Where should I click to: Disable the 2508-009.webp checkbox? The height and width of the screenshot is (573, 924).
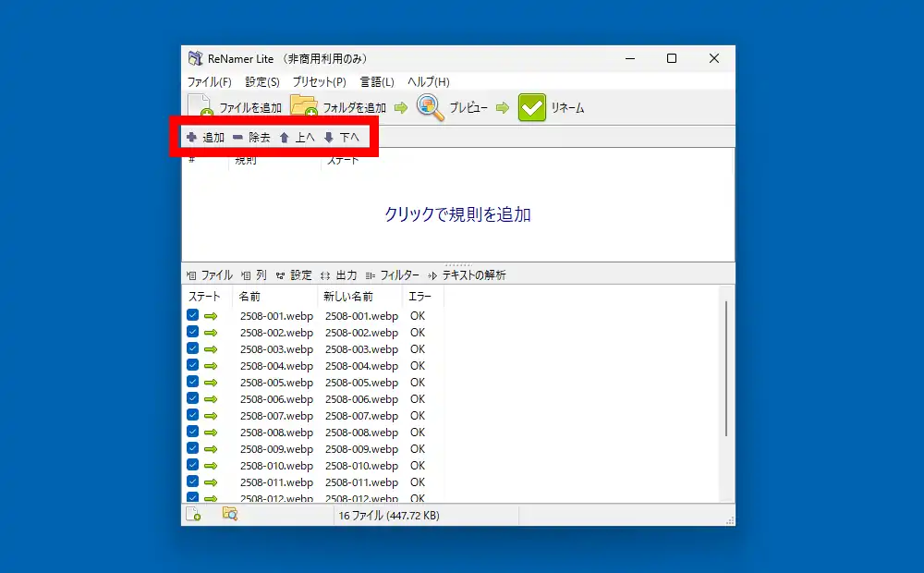coord(192,449)
